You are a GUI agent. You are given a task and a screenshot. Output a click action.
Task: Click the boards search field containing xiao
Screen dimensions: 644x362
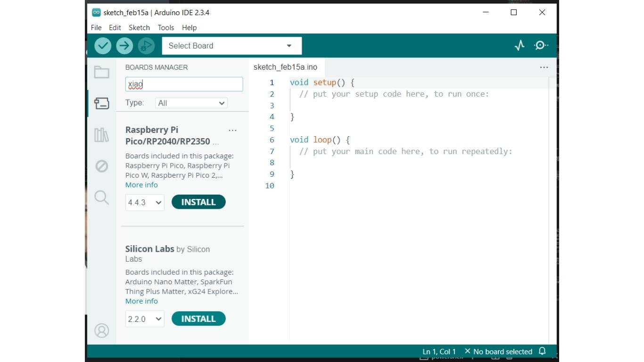[184, 84]
